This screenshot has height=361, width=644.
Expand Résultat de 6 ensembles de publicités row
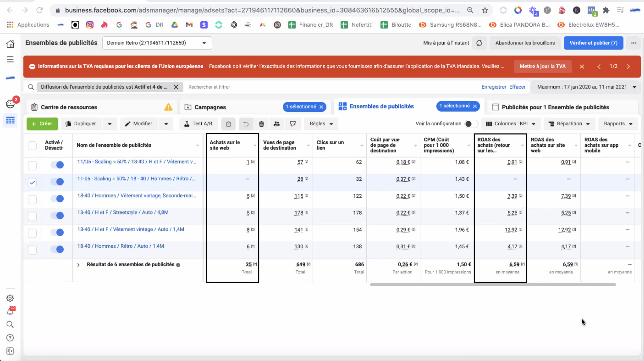point(79,265)
